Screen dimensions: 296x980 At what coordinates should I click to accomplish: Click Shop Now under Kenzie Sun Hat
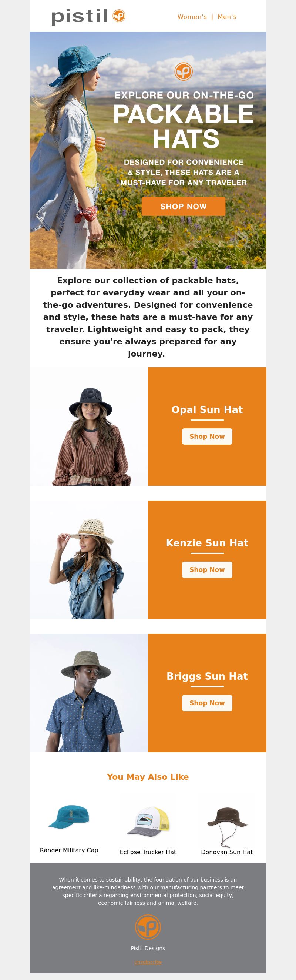click(x=207, y=569)
